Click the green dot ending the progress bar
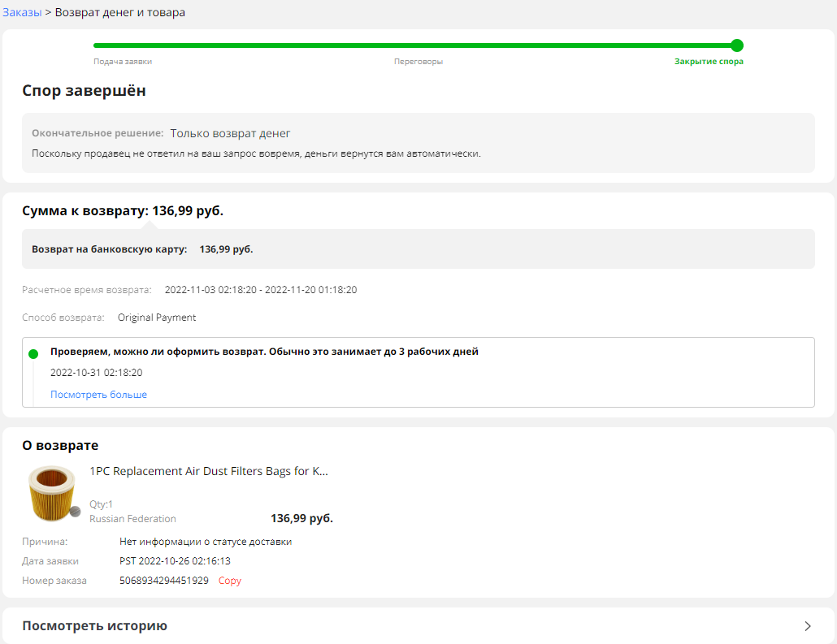The image size is (837, 644). pos(736,45)
